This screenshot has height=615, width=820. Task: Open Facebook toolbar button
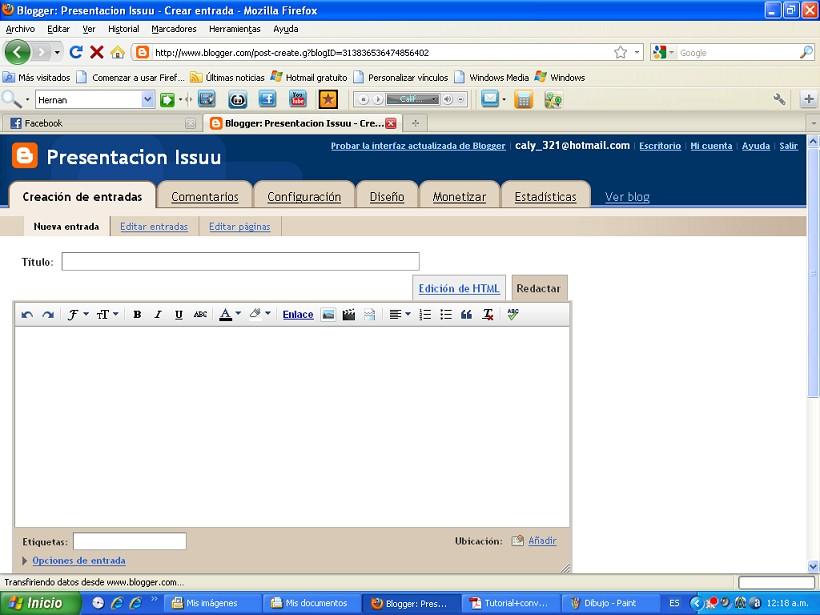click(267, 99)
